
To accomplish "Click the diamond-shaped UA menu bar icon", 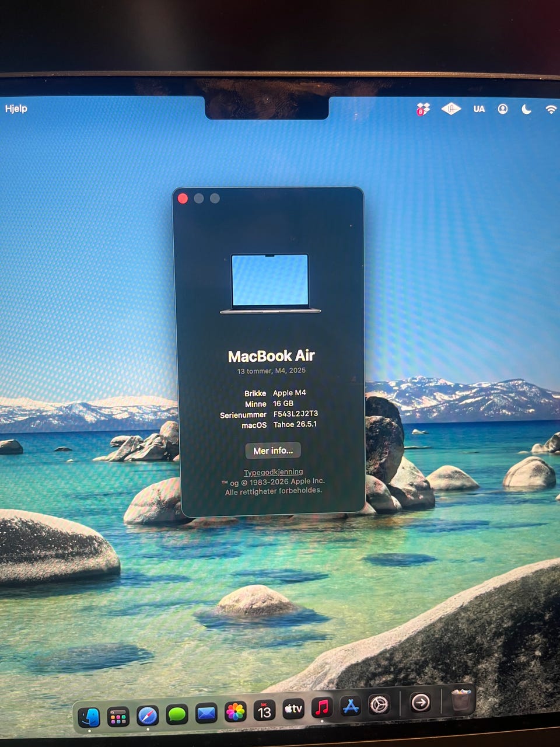I will tap(451, 109).
